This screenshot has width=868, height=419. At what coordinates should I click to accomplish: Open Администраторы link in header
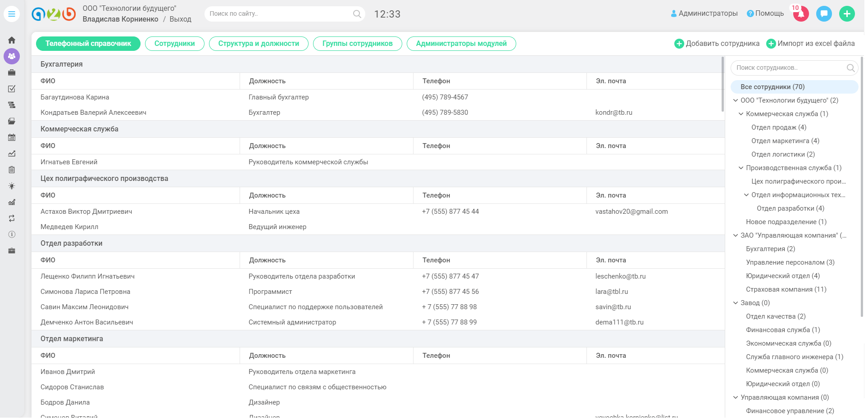coord(708,14)
